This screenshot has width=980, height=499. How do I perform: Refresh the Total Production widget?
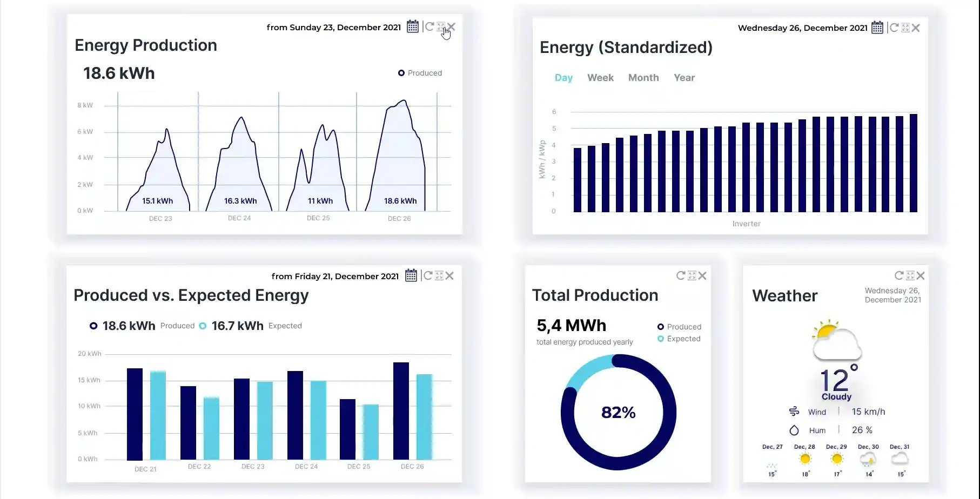(x=681, y=275)
